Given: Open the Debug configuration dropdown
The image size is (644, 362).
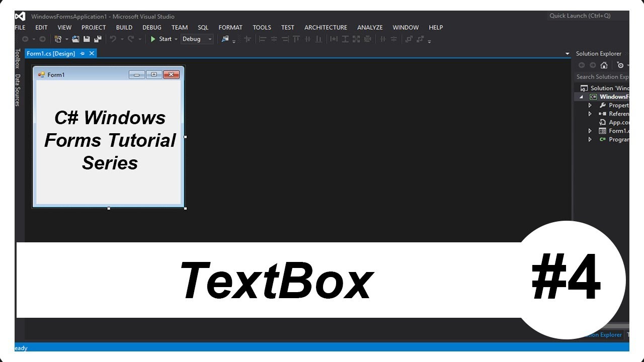Looking at the screenshot, I should [x=197, y=39].
